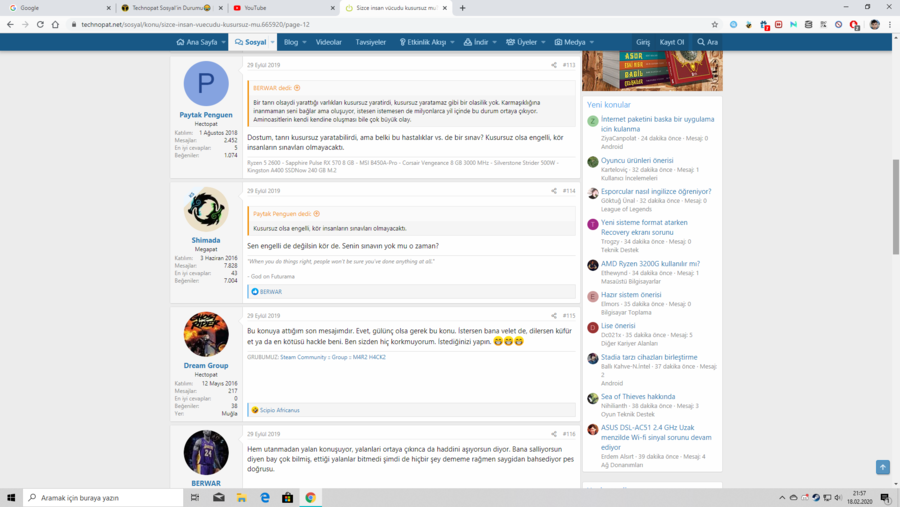Expand Sosyal dropdown arrow
900x507 pixels.
point(273,42)
